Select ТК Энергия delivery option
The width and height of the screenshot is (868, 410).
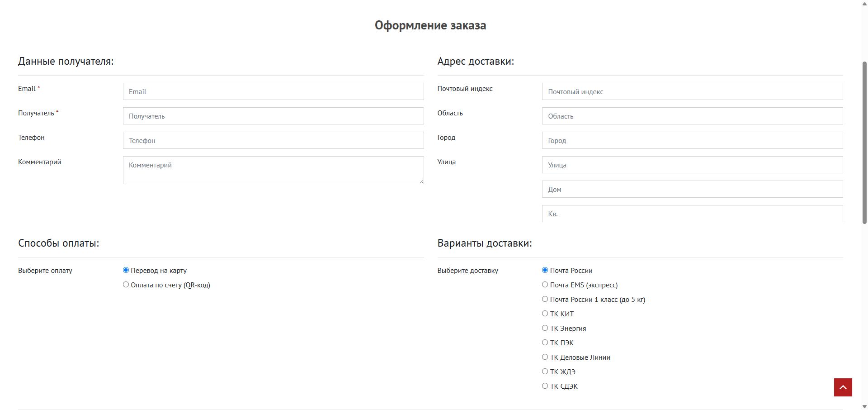545,328
